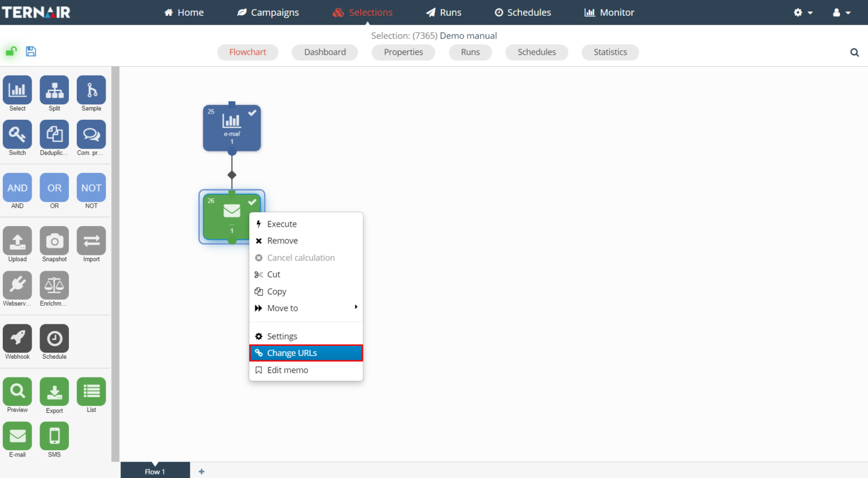Switch to the Flowchart tab
Viewport: 868px width, 478px height.
pyautogui.click(x=248, y=52)
